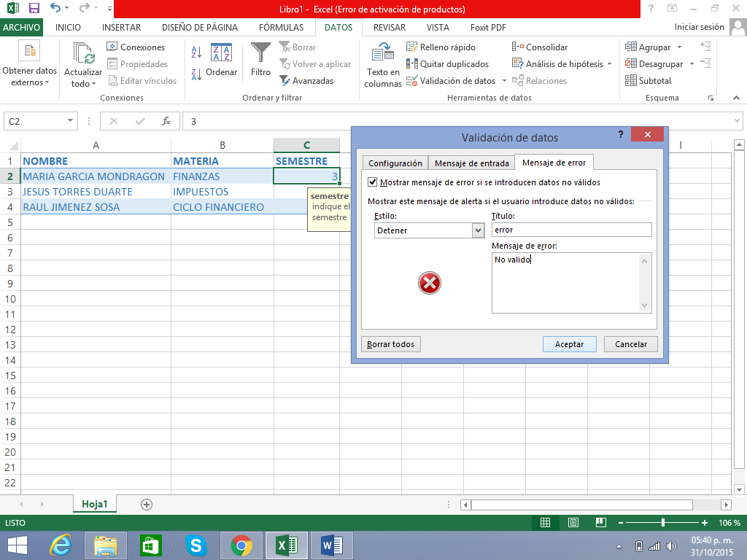The height and width of the screenshot is (560, 747).
Task: Click the Aceptar button
Action: 569,344
